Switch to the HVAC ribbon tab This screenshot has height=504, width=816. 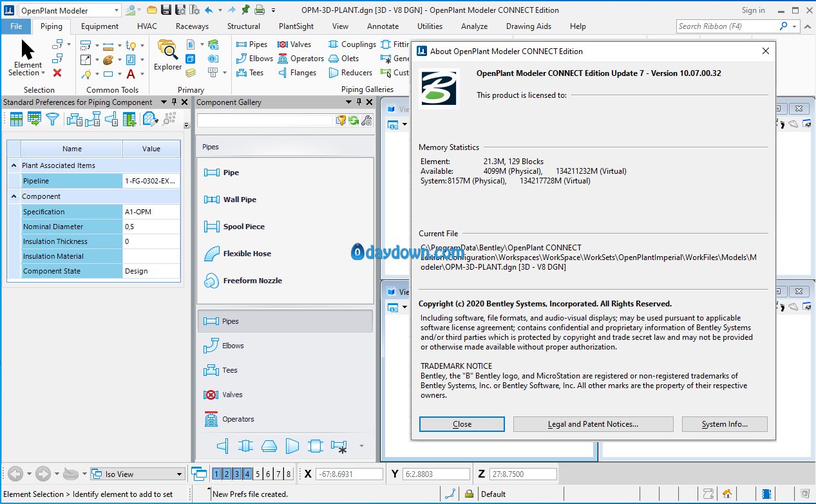(x=147, y=26)
